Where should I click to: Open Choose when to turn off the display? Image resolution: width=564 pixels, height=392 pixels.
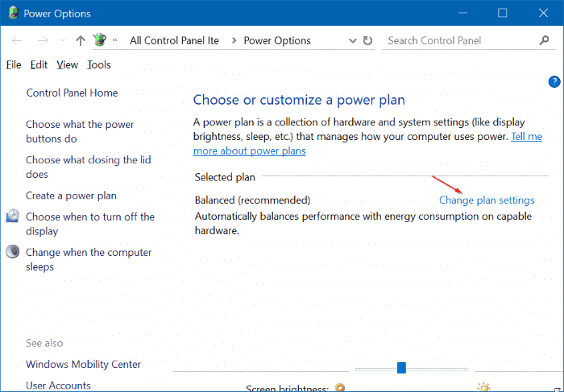[90, 224]
